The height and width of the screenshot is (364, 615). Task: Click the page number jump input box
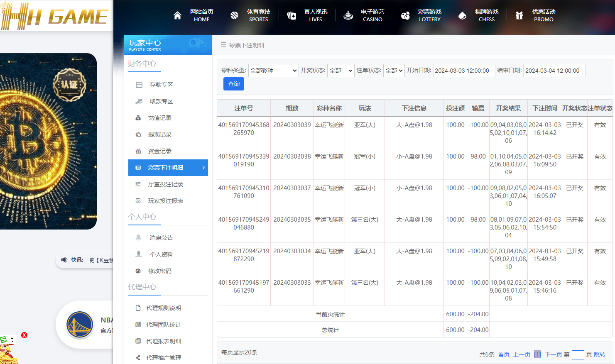point(578,354)
